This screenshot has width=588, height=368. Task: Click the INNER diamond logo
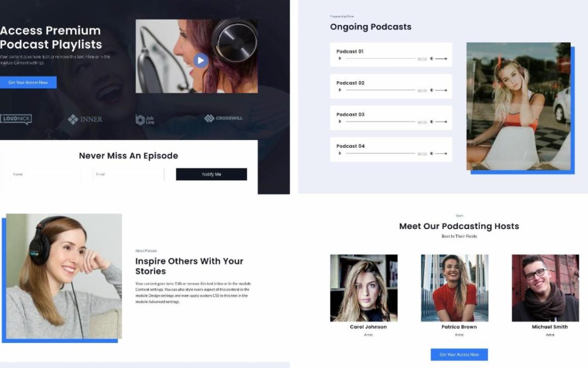[x=85, y=119]
